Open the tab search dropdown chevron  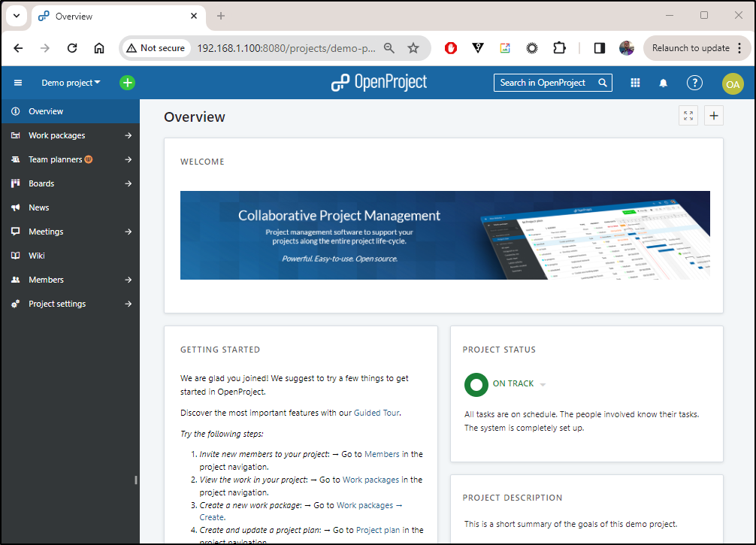17,16
